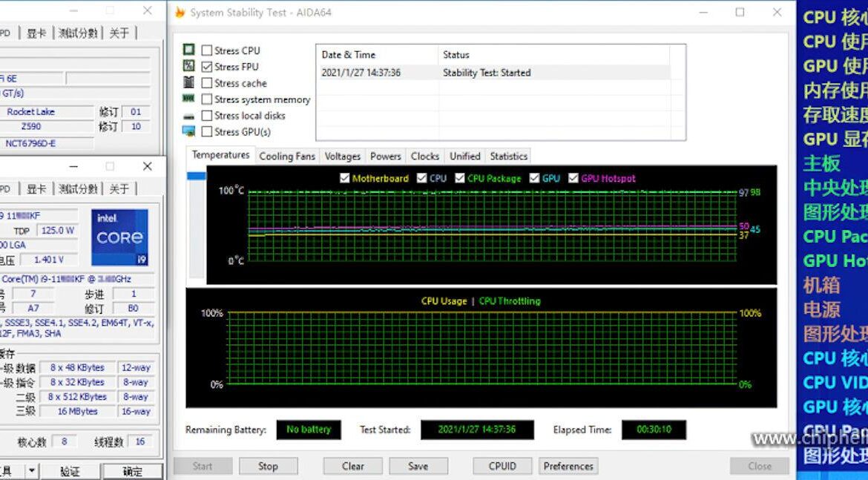The image size is (868, 480).
Task: Click the Stress GPU(s) monitor icon
Action: [188, 131]
